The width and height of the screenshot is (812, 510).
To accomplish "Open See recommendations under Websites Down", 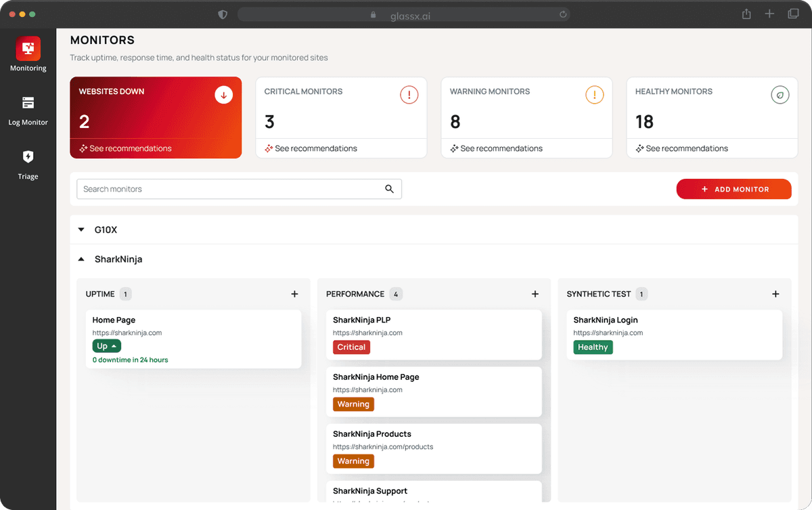I will point(130,148).
